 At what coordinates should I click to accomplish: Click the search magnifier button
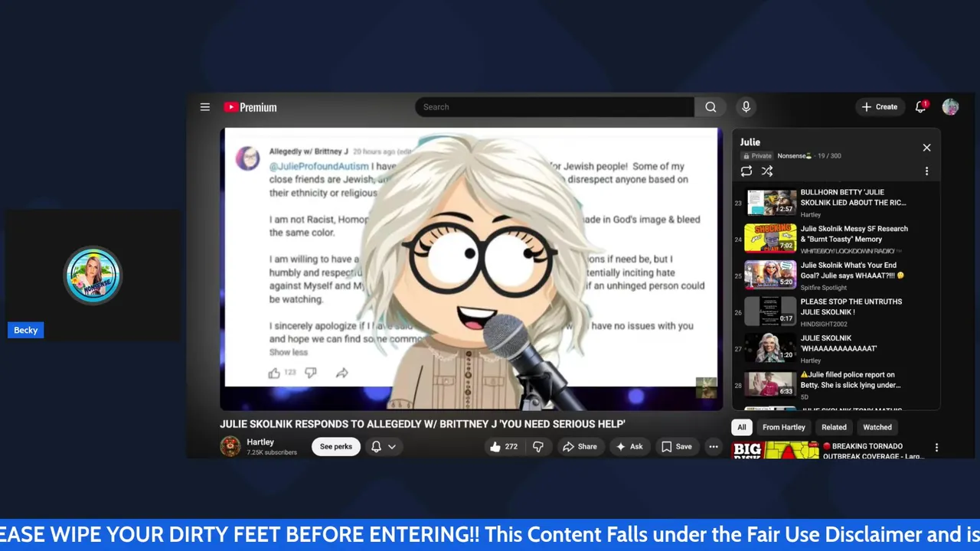click(710, 107)
